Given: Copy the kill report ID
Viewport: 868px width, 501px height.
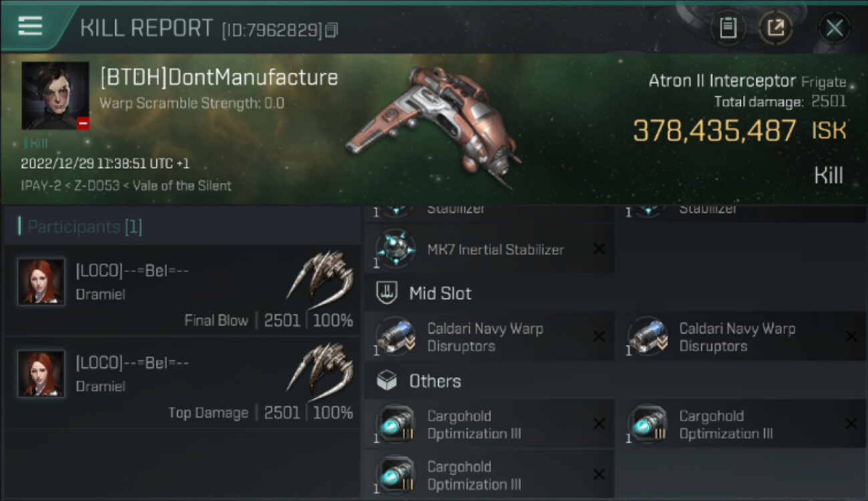Looking at the screenshot, I should tap(332, 29).
